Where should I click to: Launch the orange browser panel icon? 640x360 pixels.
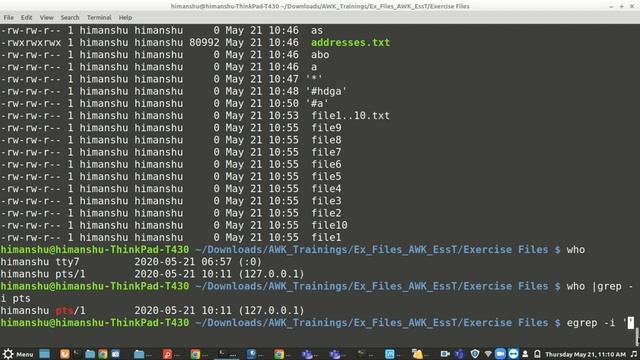pos(65,354)
